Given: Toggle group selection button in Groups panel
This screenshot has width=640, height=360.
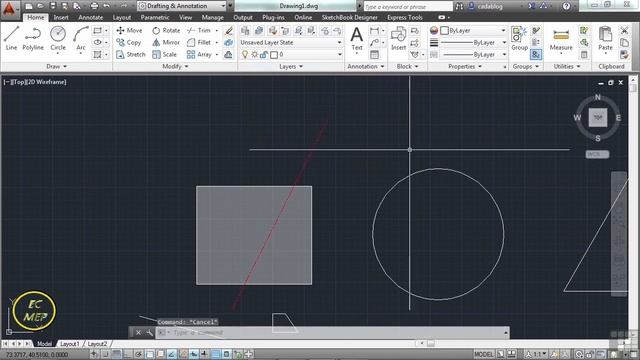Looking at the screenshot, I should [x=536, y=54].
